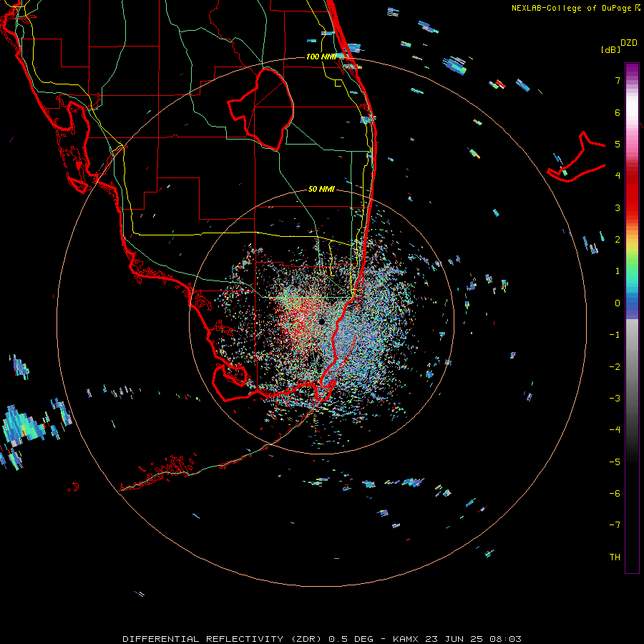Select the -2 value on color scale
This screenshot has width=644, height=644.
pos(615,367)
